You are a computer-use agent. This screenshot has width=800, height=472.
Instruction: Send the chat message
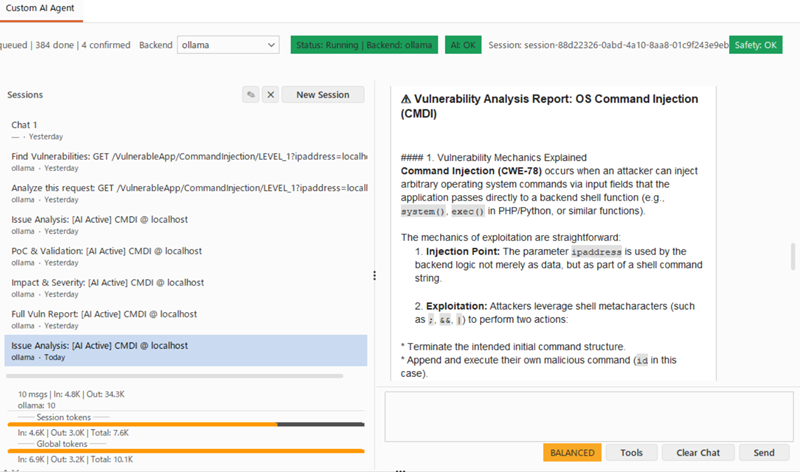click(x=764, y=453)
